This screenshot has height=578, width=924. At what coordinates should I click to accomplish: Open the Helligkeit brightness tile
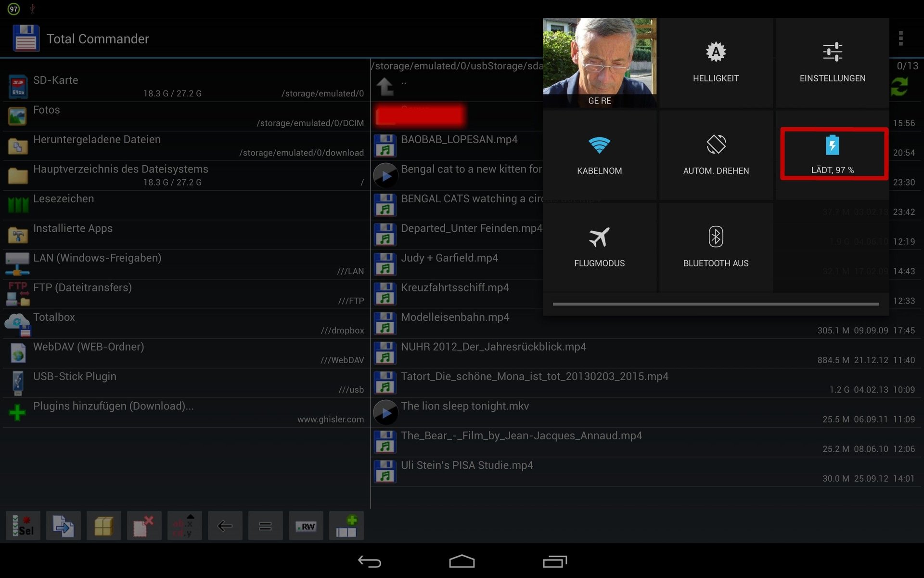tap(716, 63)
